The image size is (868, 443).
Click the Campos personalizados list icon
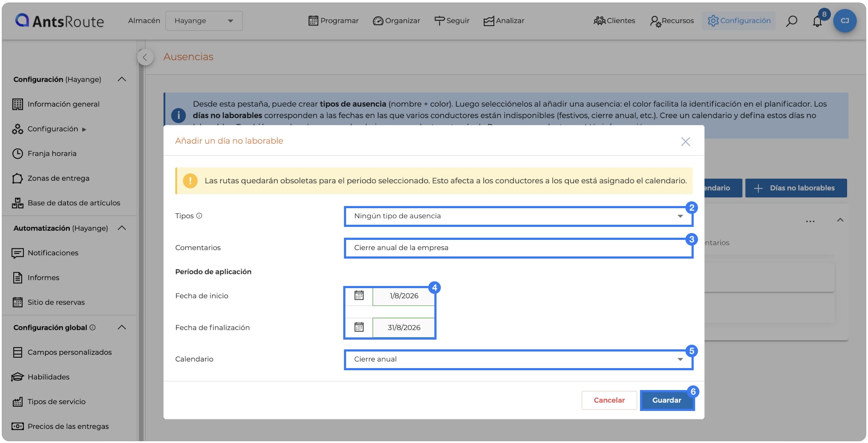[x=17, y=352]
